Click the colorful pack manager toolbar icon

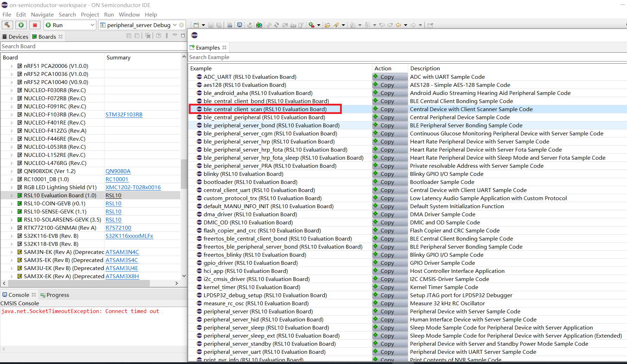(x=259, y=25)
